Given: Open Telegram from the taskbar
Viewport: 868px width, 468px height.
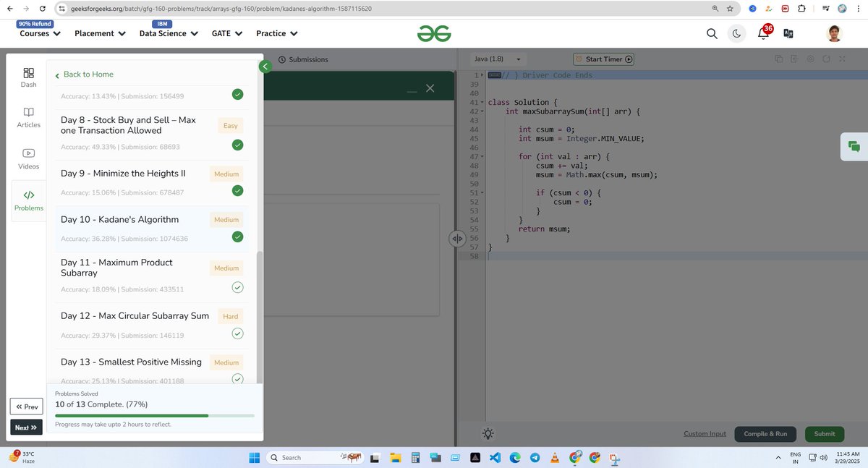Looking at the screenshot, I should coord(535,457).
